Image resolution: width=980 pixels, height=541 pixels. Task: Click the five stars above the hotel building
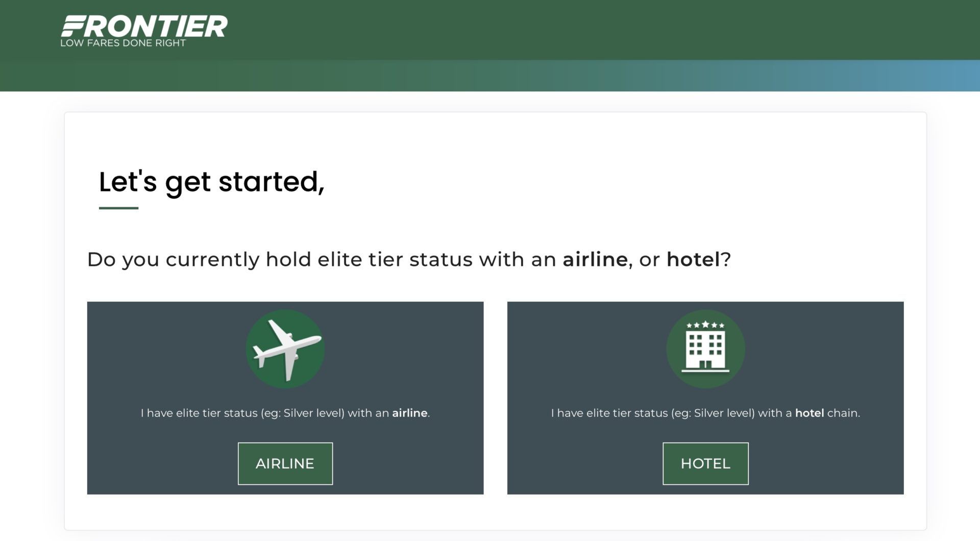pyautogui.click(x=705, y=325)
